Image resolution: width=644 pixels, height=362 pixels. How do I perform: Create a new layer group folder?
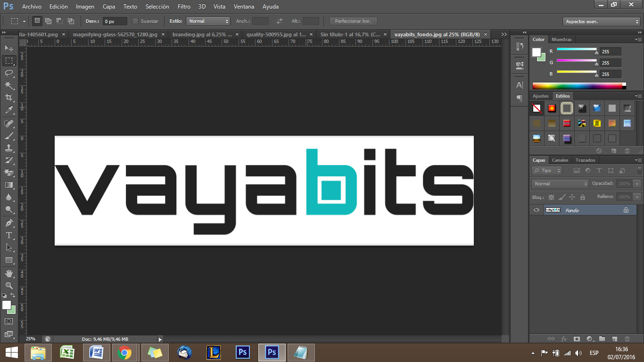pos(602,338)
